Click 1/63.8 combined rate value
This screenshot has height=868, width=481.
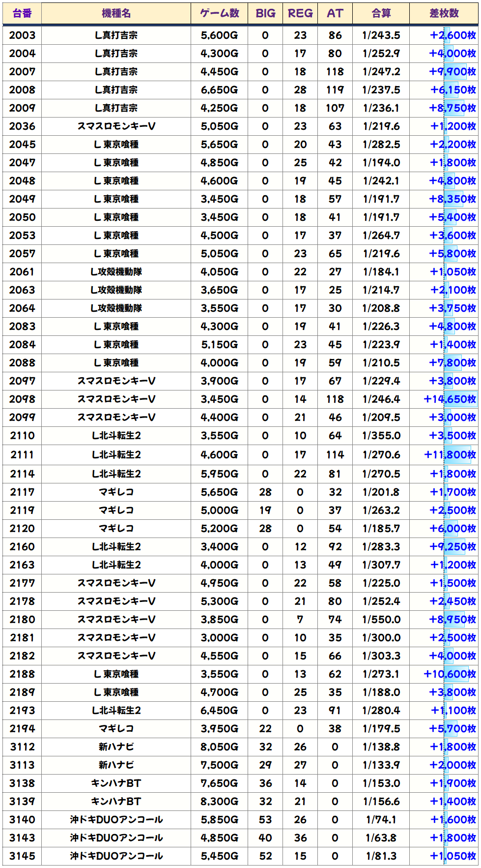click(381, 838)
